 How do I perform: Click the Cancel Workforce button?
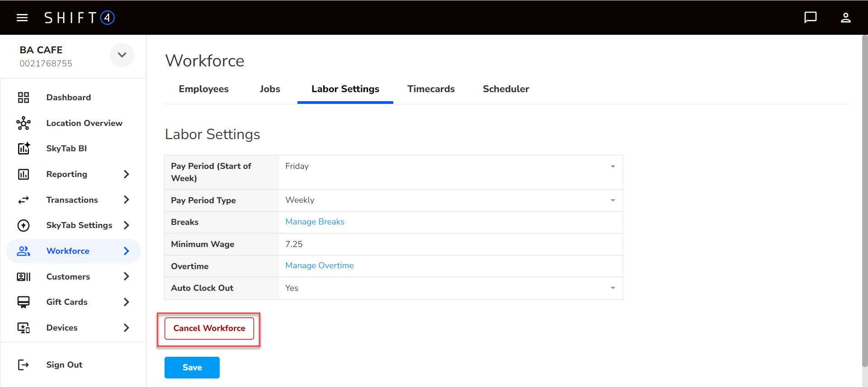click(x=209, y=328)
